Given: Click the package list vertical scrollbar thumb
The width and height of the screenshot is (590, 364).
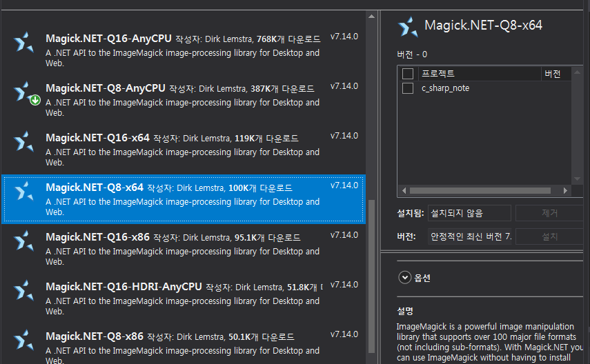Looking at the screenshot, I should pyautogui.click(x=371, y=276).
